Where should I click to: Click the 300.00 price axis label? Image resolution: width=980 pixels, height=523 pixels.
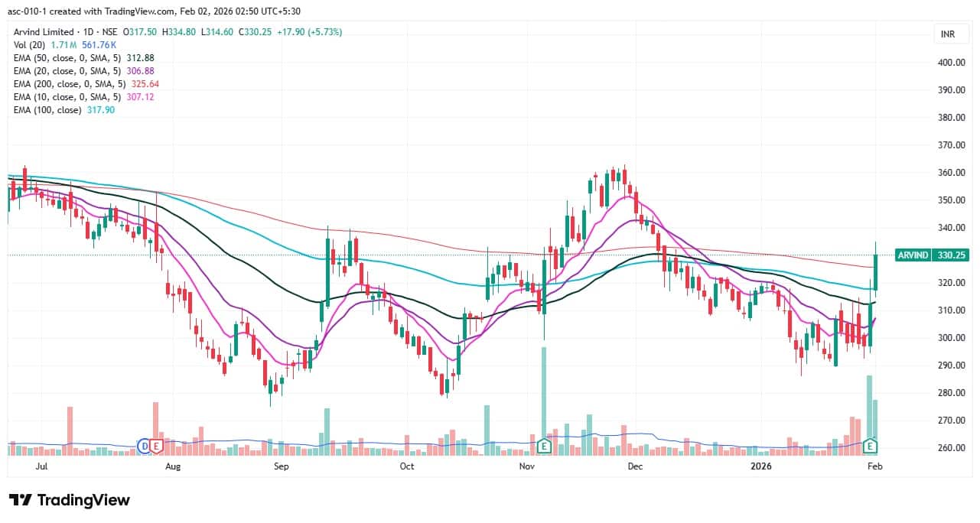tap(949, 338)
